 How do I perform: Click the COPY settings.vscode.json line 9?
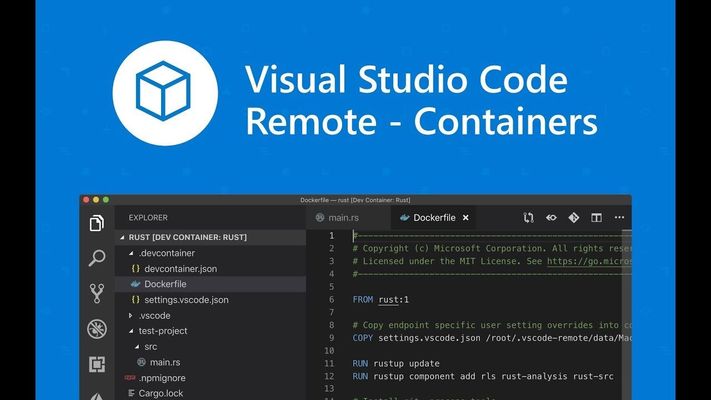(x=492, y=338)
